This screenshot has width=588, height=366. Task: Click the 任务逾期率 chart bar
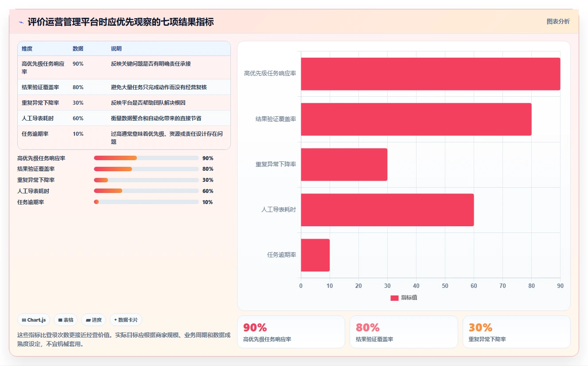(x=315, y=255)
